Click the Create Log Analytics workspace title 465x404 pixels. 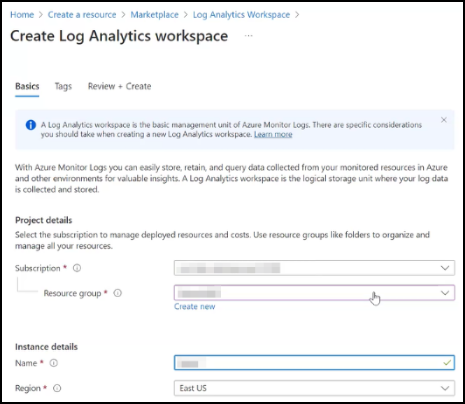click(119, 36)
